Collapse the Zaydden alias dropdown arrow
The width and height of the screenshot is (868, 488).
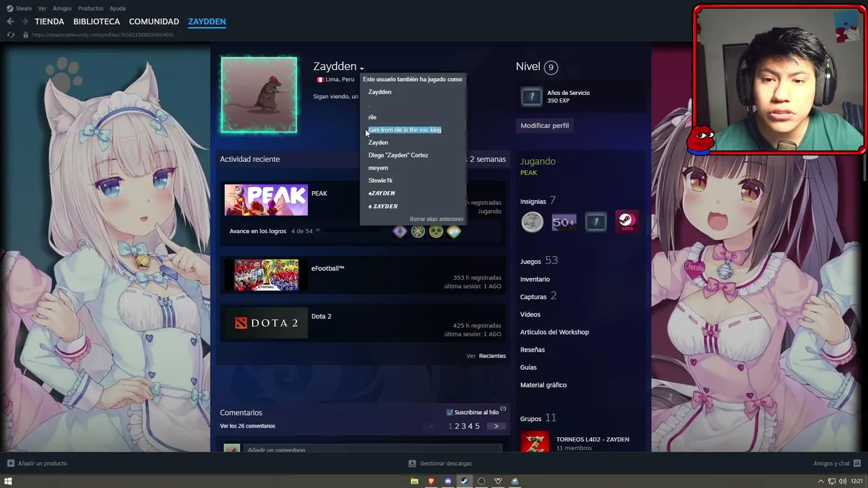(362, 68)
